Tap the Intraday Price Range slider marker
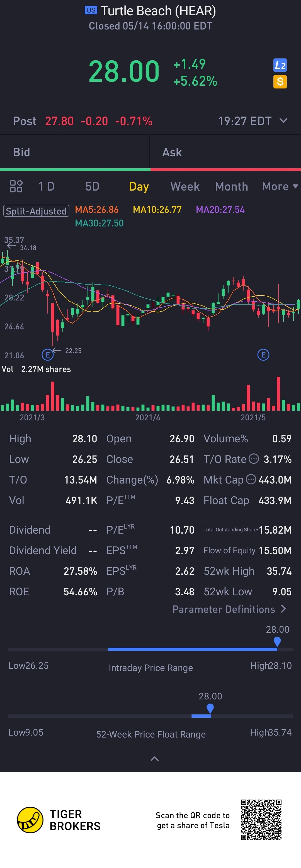 [x=277, y=642]
